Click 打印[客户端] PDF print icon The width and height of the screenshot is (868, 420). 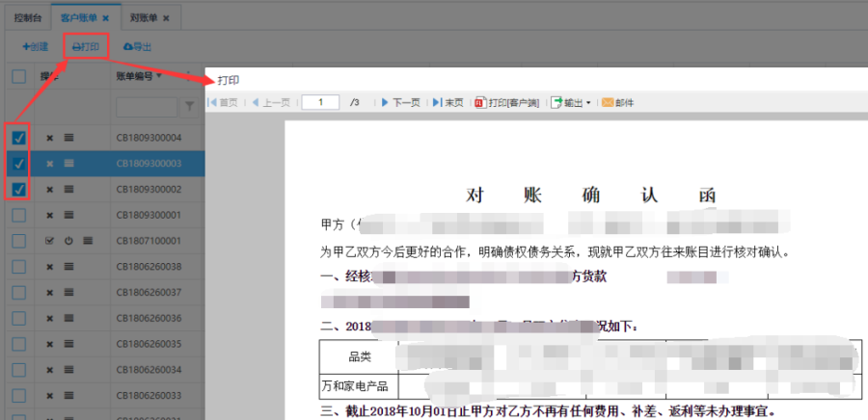[507, 102]
